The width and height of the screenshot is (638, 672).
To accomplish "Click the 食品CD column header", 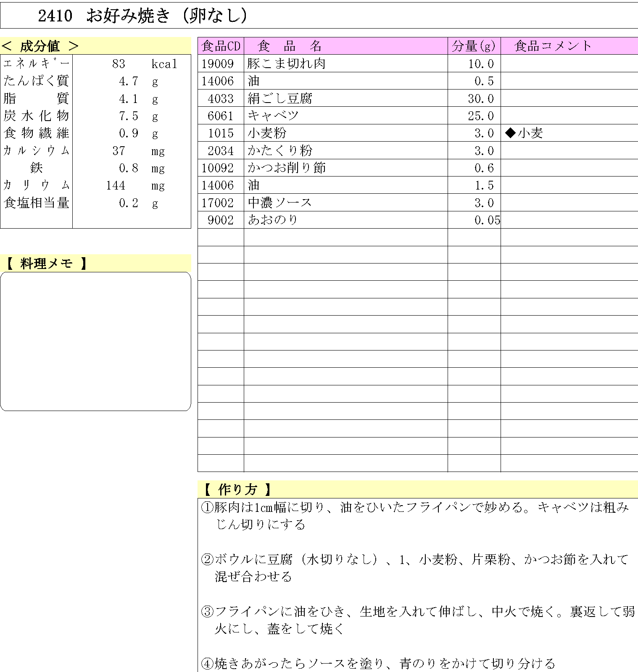I will [x=221, y=46].
